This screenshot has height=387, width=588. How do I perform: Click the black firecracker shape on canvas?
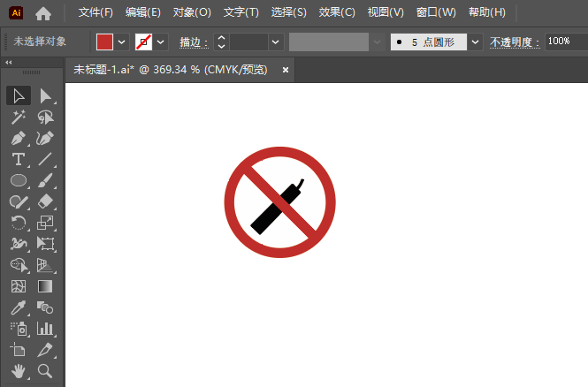click(x=267, y=217)
